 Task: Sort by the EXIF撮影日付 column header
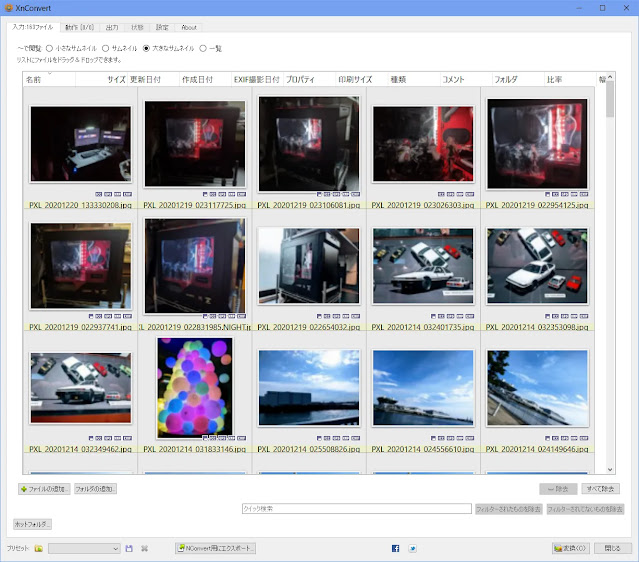coord(258,79)
